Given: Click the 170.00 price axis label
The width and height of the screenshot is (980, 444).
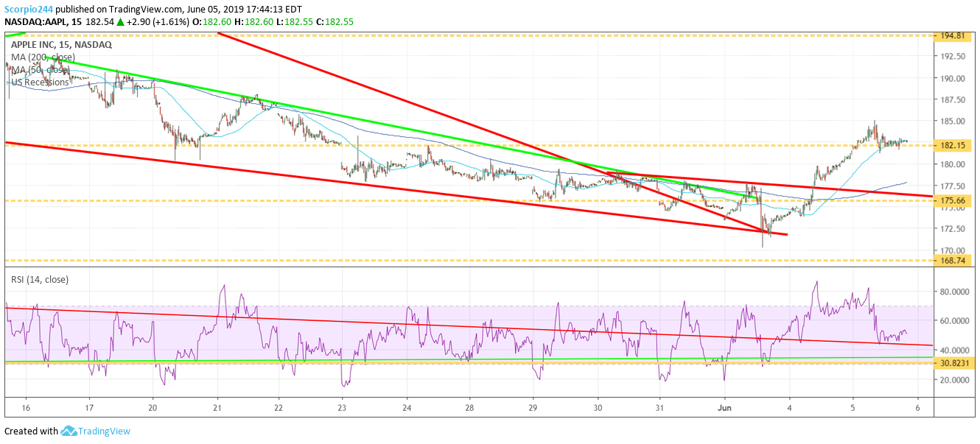Looking at the screenshot, I should (953, 251).
